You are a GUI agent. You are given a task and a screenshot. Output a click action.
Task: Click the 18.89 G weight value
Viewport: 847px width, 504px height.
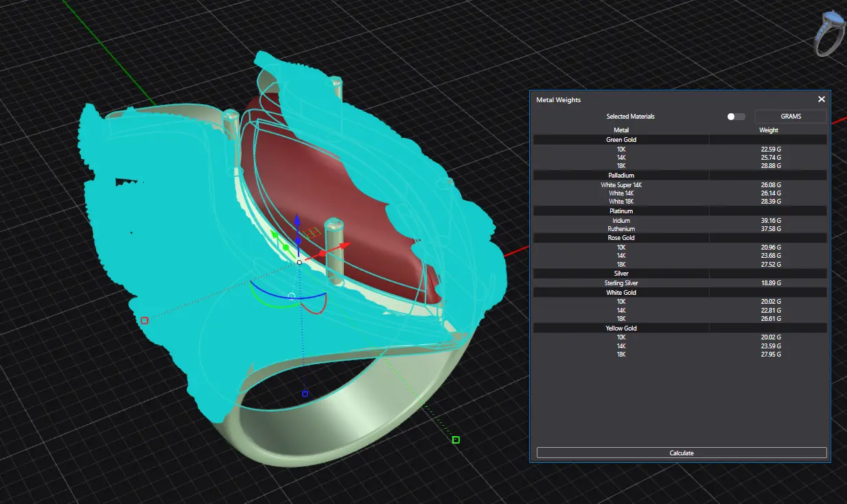pyautogui.click(x=771, y=283)
